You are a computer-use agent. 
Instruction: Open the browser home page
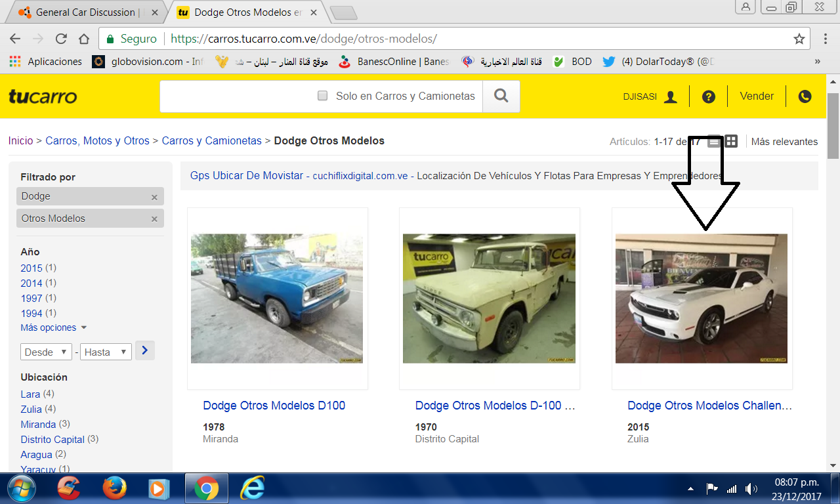[84, 39]
